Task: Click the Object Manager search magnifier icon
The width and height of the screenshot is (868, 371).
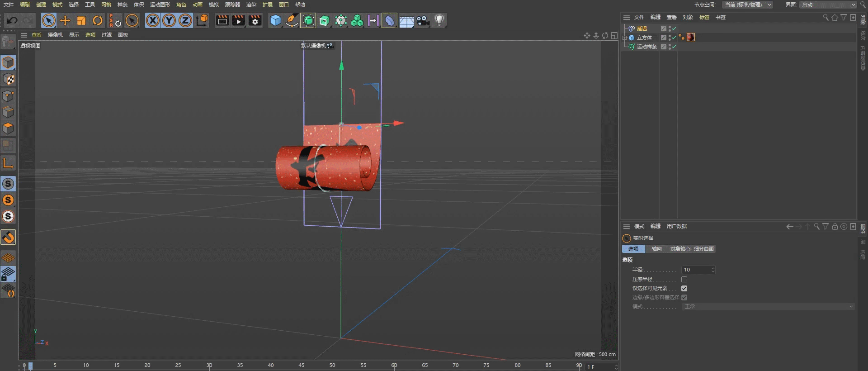Action: (826, 17)
